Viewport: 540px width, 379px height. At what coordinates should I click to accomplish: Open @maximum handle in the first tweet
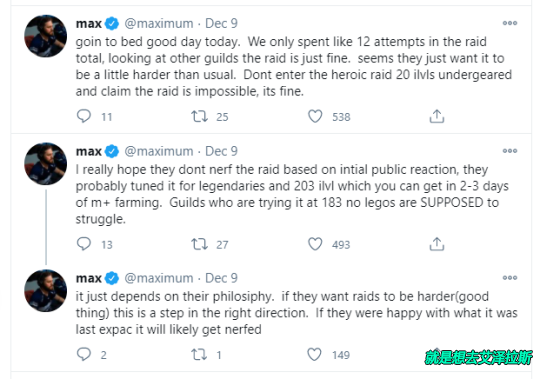point(159,23)
